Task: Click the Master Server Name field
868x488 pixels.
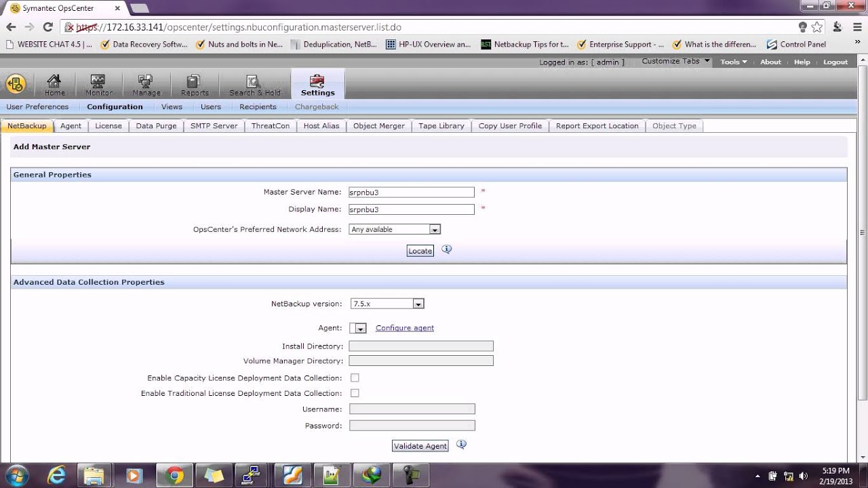Action: [x=412, y=192]
